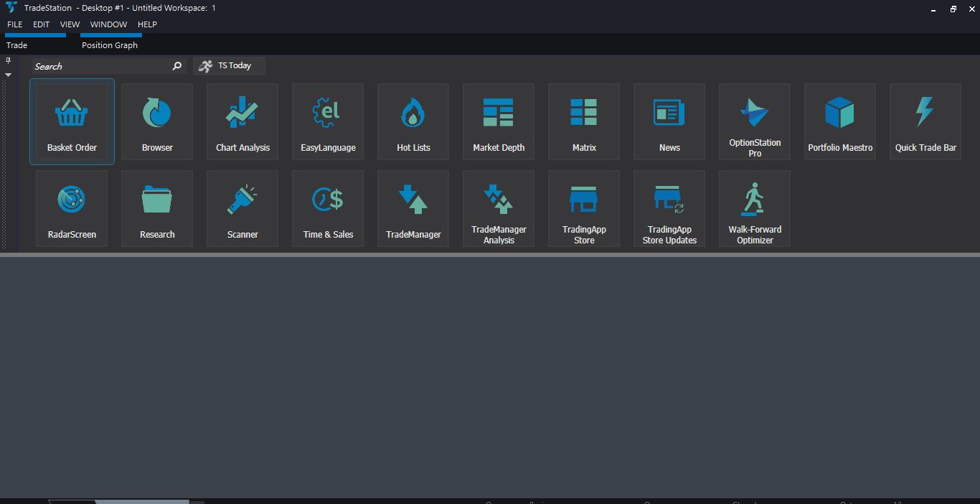Open the Research app tile
980x504 pixels.
coord(157,209)
